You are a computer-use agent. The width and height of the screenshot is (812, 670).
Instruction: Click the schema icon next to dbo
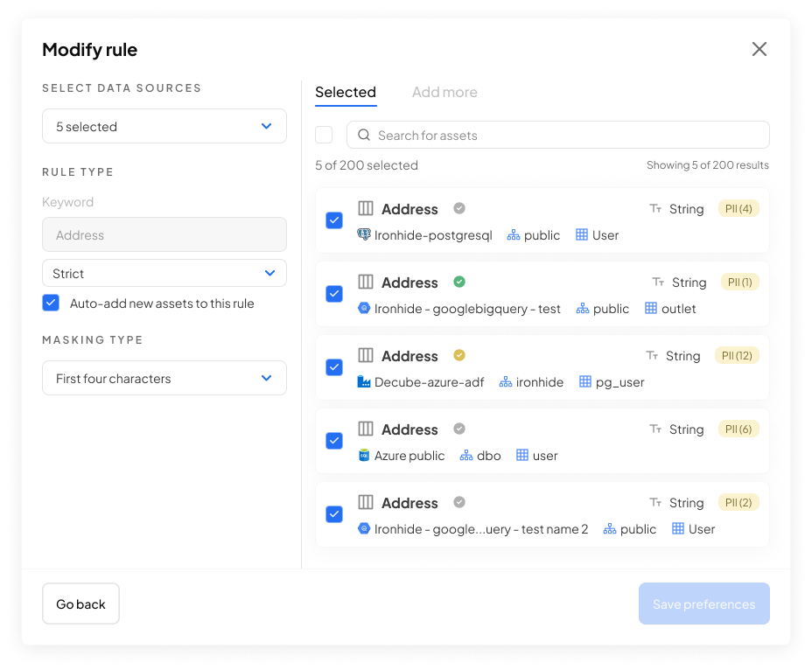click(x=465, y=456)
